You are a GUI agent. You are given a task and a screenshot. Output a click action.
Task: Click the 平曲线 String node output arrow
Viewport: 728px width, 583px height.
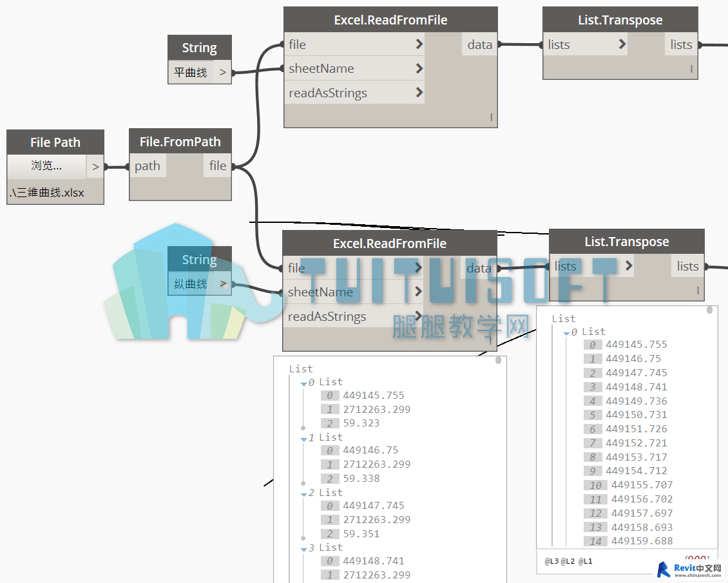(223, 72)
